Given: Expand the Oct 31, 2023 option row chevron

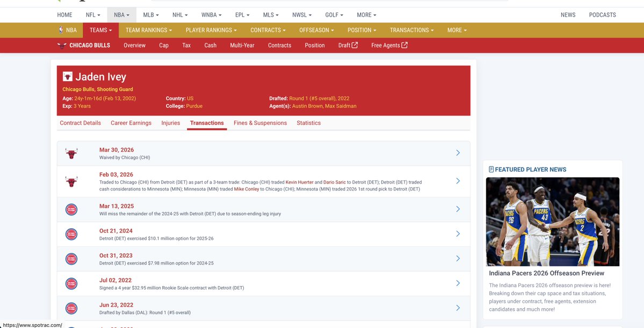Looking at the screenshot, I should tap(458, 258).
